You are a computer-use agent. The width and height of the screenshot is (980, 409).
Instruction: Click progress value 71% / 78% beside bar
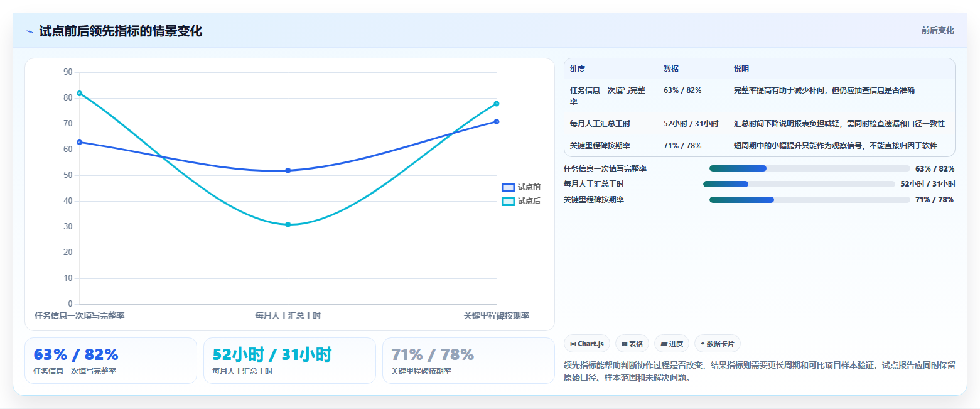pyautogui.click(x=935, y=200)
